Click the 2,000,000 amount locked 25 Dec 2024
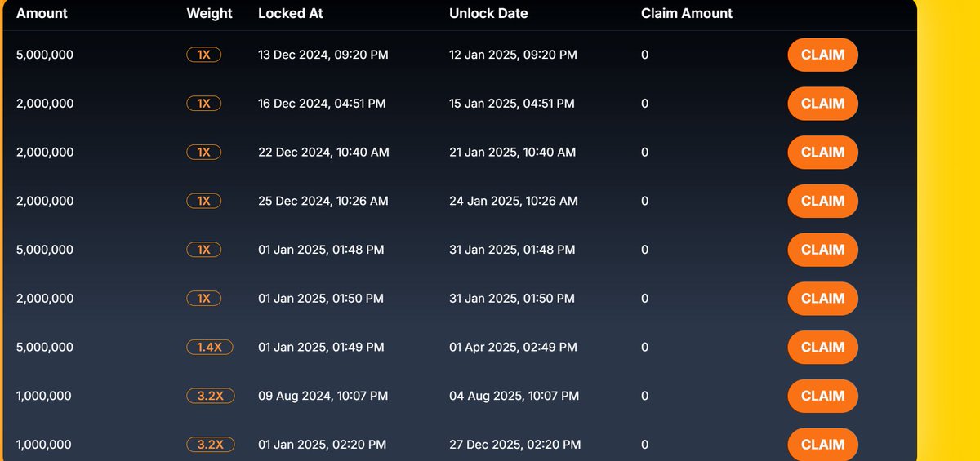 click(x=45, y=201)
